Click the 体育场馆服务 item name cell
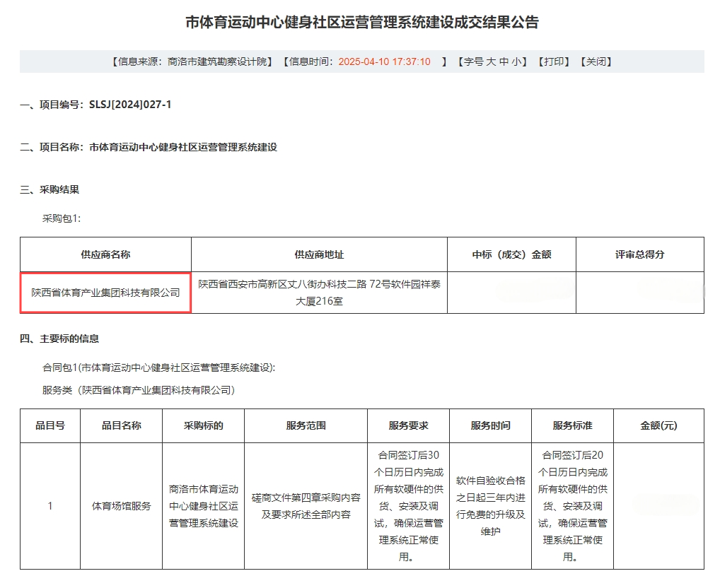This screenshot has width=720, height=588. [122, 506]
